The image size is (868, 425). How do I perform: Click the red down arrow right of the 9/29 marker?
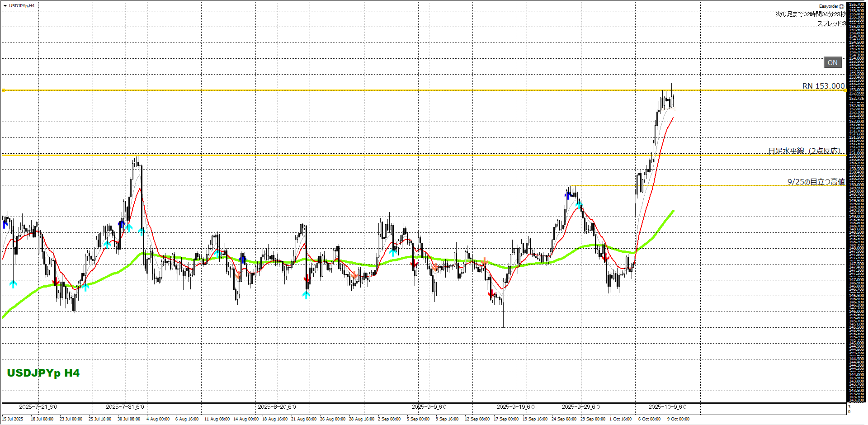click(x=605, y=258)
